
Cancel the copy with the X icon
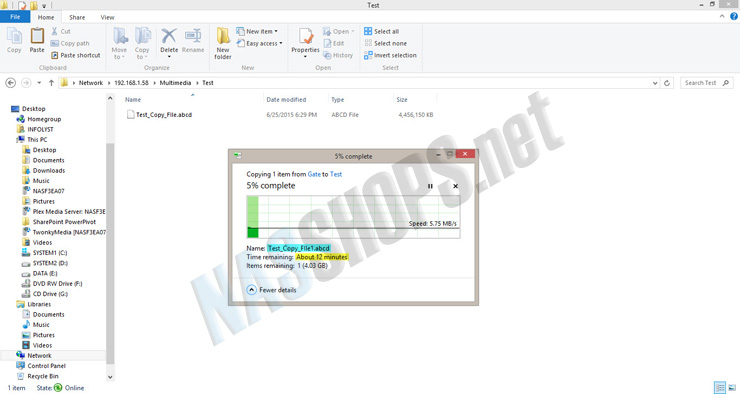[455, 186]
